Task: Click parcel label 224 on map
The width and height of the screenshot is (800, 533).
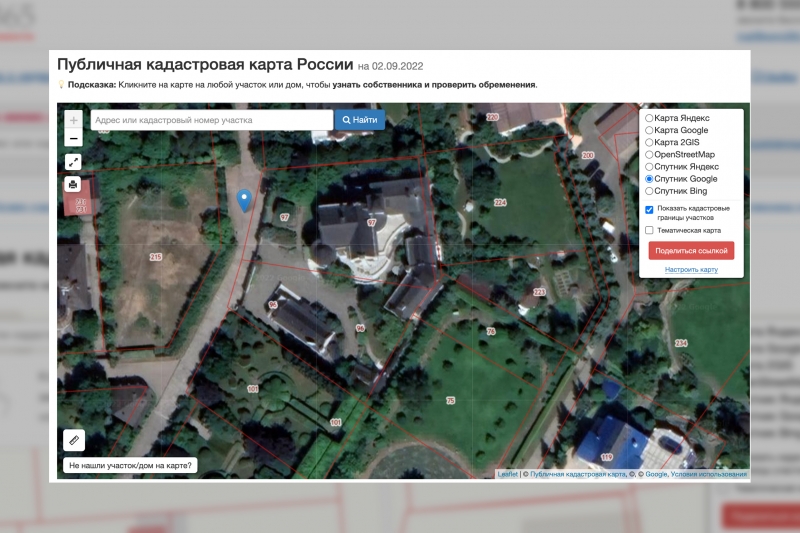Action: click(x=500, y=202)
